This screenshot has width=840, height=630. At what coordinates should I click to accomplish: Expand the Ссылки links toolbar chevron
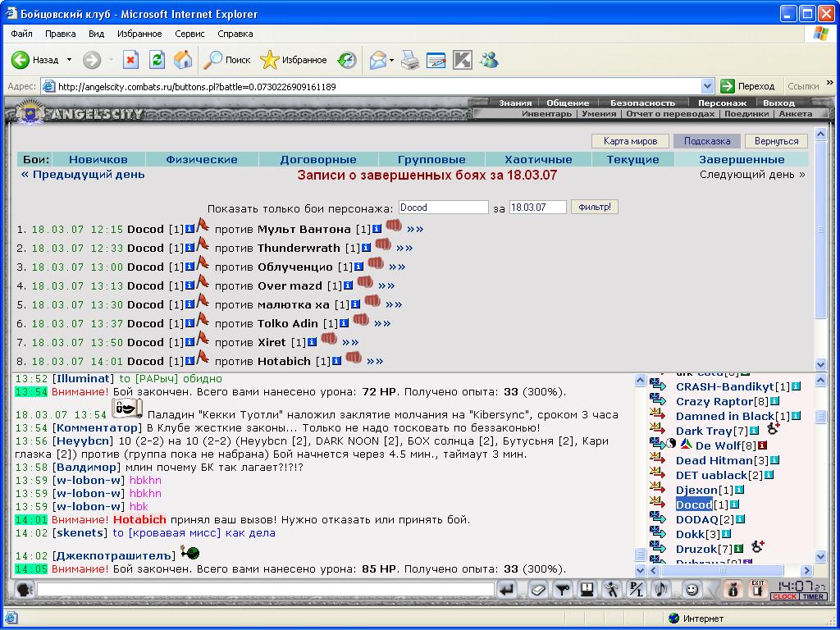(830, 83)
